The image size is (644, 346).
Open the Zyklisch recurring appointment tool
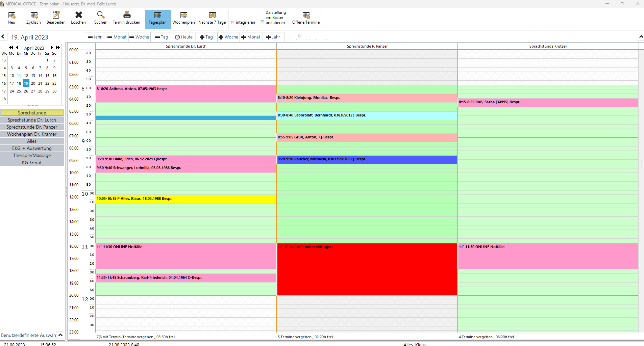pyautogui.click(x=33, y=18)
